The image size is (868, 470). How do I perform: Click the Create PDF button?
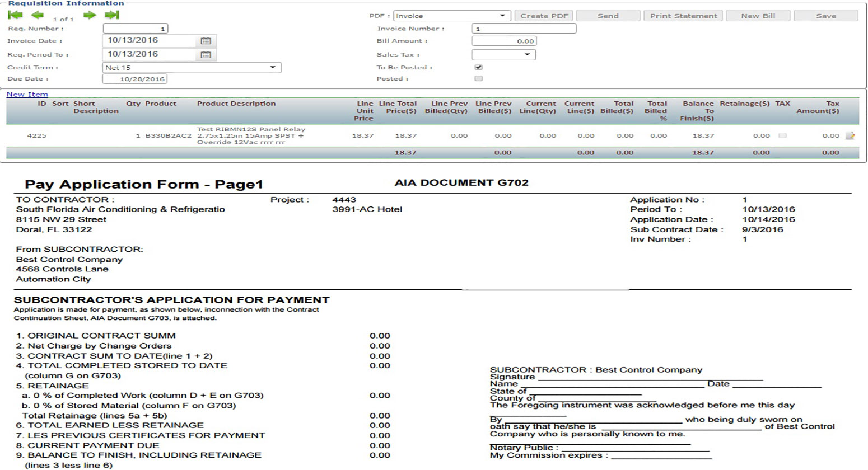click(x=543, y=15)
